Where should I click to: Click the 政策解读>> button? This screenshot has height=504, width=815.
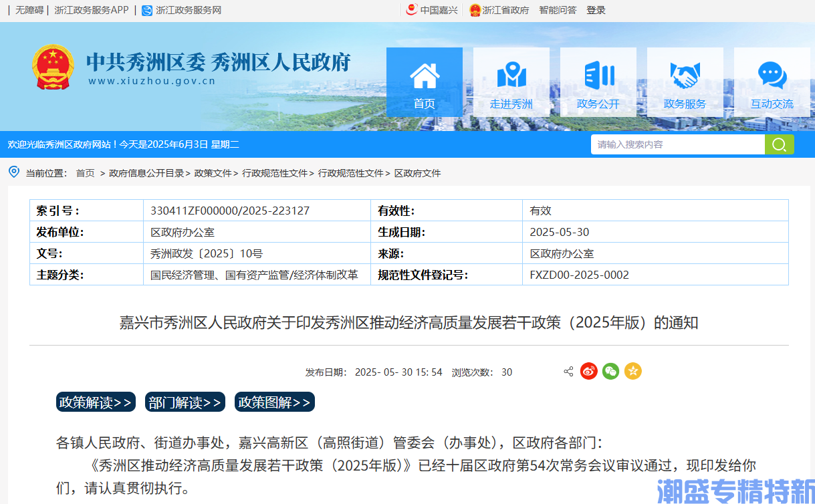coord(96,402)
